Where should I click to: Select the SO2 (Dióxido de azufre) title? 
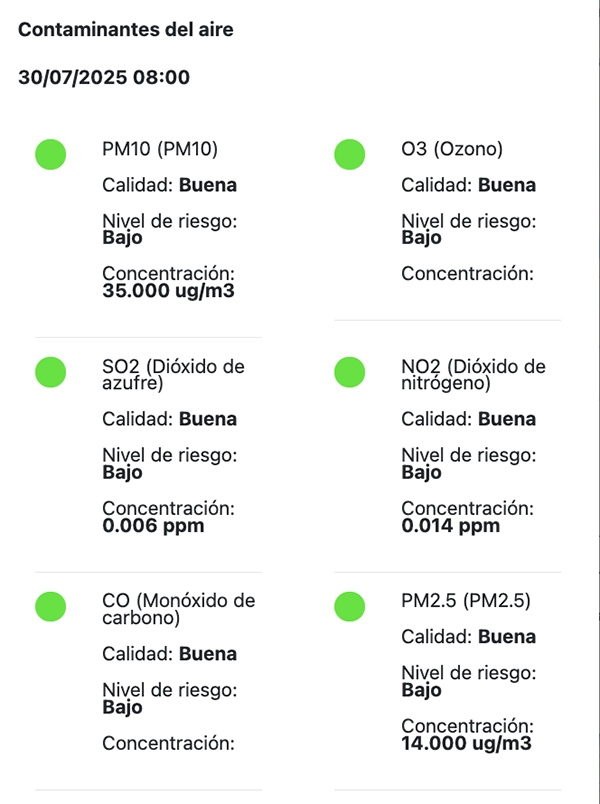pos(173,375)
